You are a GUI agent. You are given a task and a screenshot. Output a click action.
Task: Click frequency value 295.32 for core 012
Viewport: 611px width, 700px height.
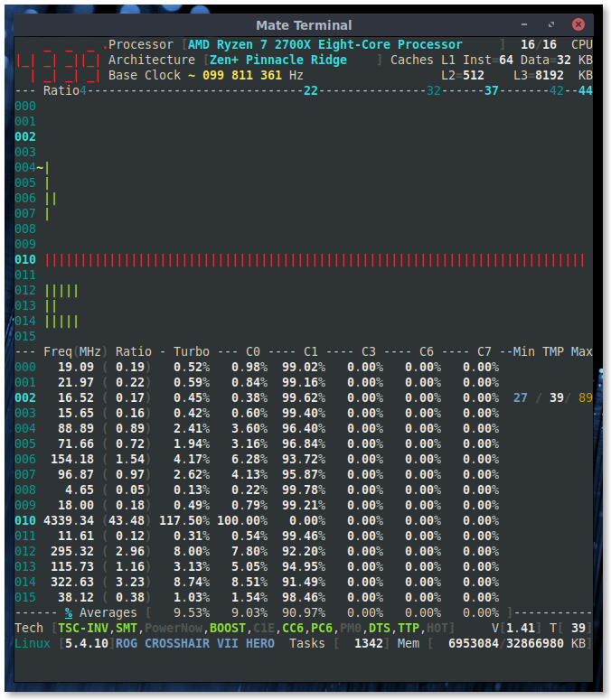pos(72,551)
